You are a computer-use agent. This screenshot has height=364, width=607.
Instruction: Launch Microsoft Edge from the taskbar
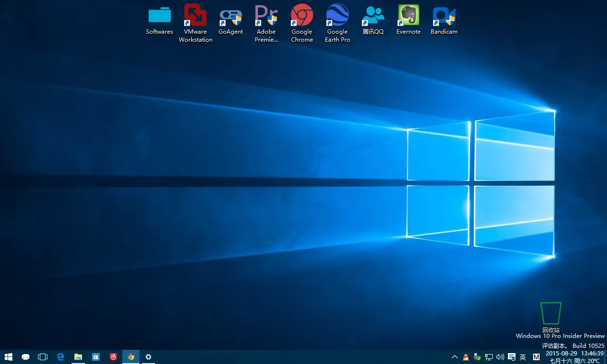[61, 357]
